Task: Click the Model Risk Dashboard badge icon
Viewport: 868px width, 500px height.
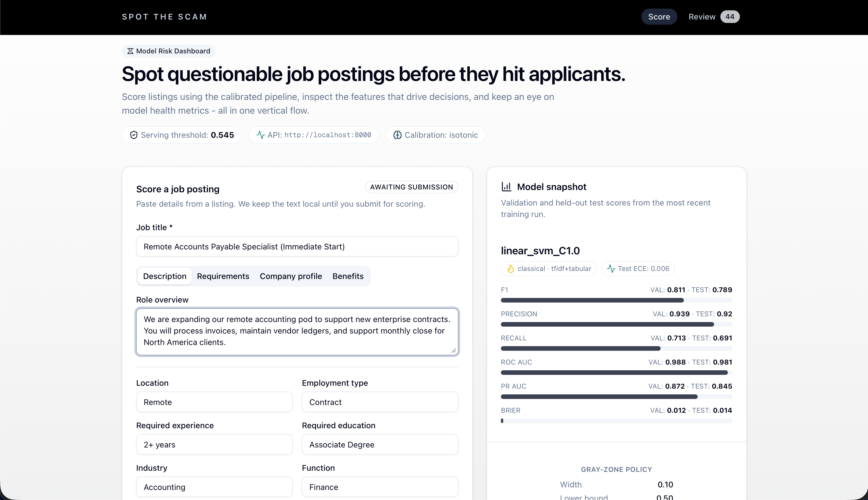Action: coord(130,51)
